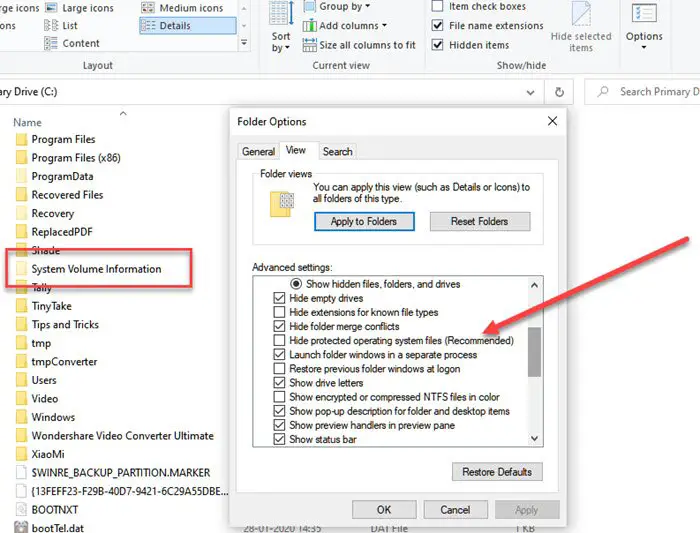Click the Advanced settings scrollbar thumb
Viewport: 700px width, 533px height.
pos(534,352)
